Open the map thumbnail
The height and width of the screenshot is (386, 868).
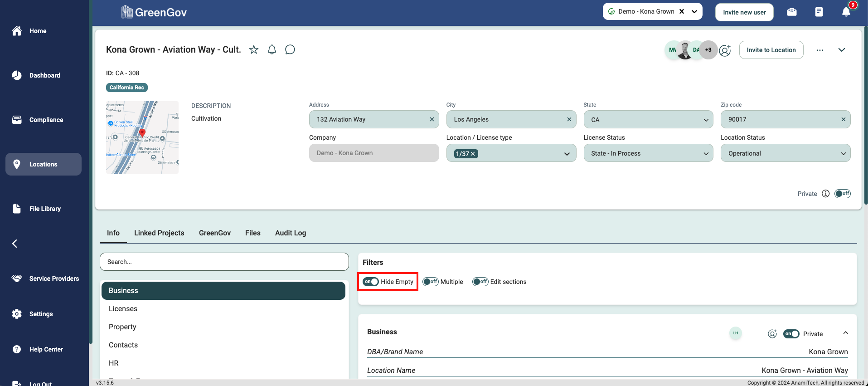tap(142, 137)
